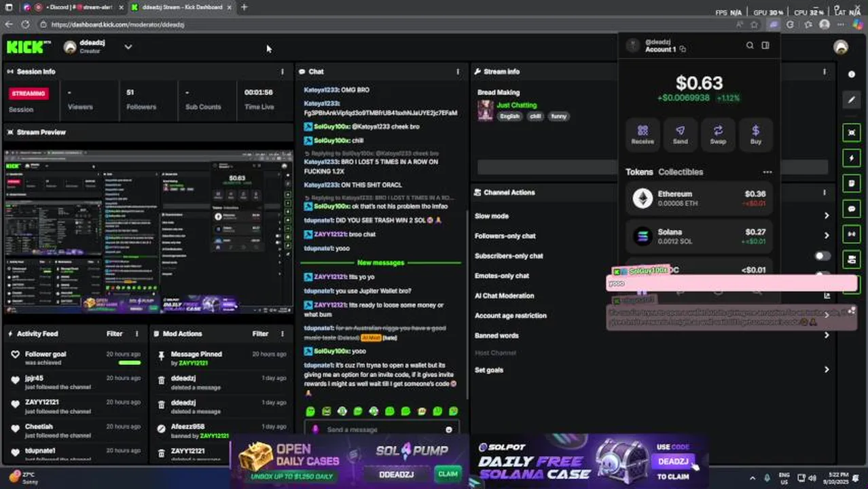Click the profile avatar at top right
The image size is (868, 489).
point(841,47)
